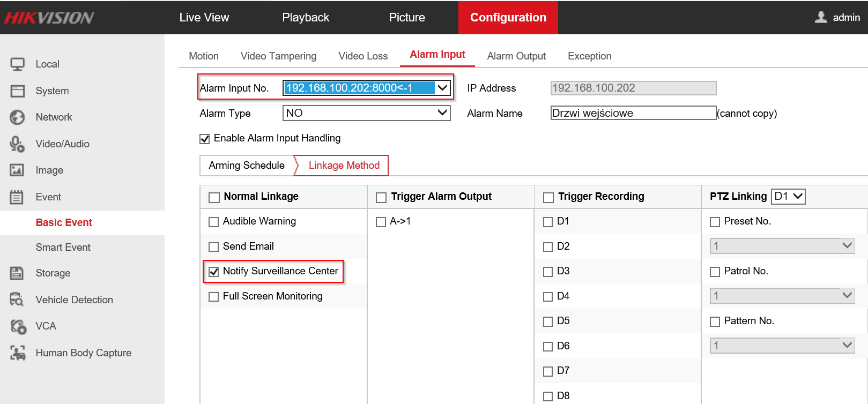Screen dimensions: 868x404
Task: Go to the Arming Schedule tab
Action: click(x=247, y=166)
